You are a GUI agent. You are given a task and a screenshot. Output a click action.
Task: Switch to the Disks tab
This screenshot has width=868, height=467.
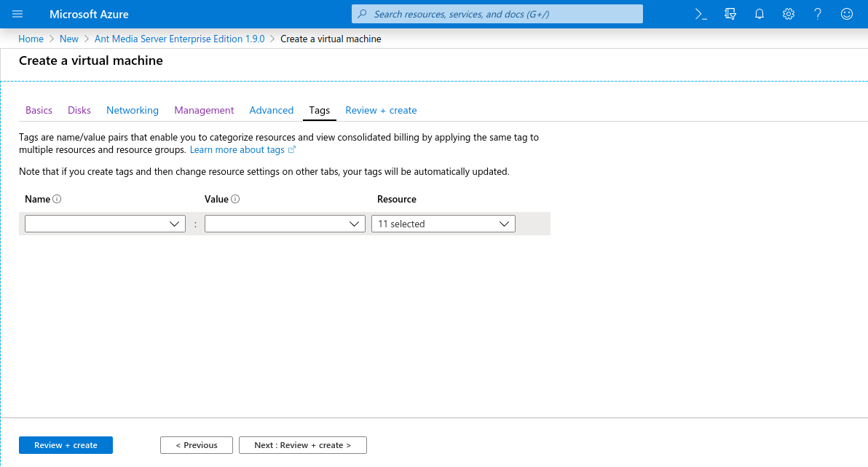coord(79,110)
